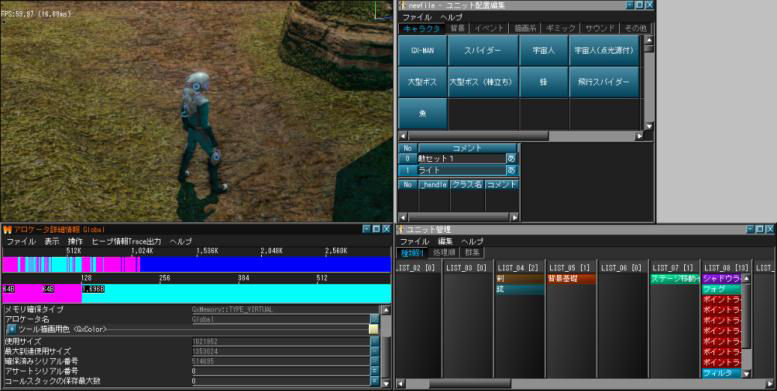The width and height of the screenshot is (777, 391).
Task: Click the アロケータ詳細情報 window title icon
Action: tap(7, 229)
